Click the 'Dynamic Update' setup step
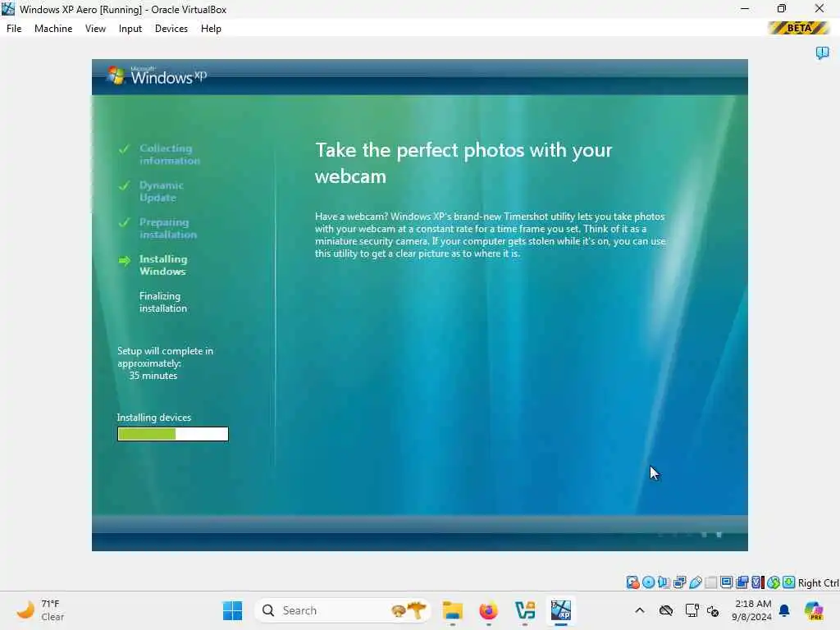 tap(162, 191)
